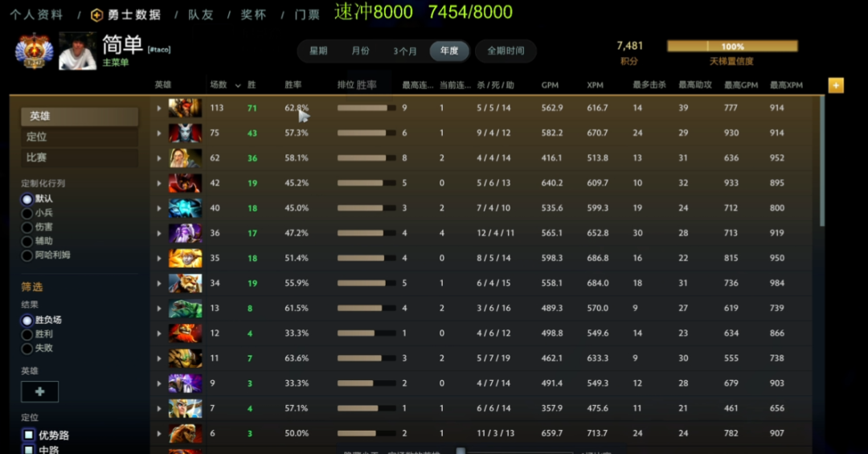
Task: Expand the row with 35 games
Action: coord(159,258)
